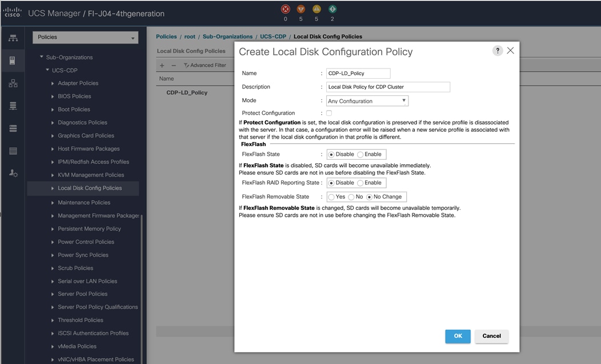
Task: Expand the Adapter Policies node
Action: [x=53, y=83]
